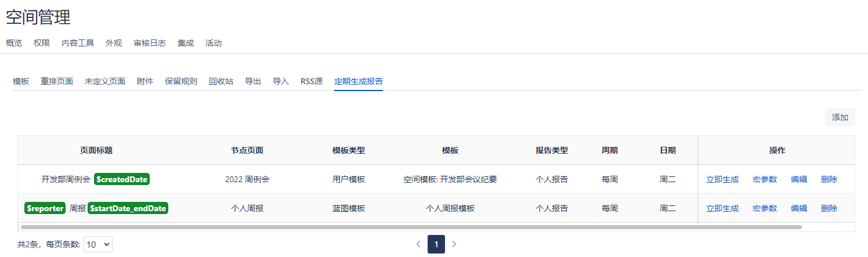This screenshot has width=868, height=257.
Task: Switch to the 回收站 tab
Action: tap(221, 81)
